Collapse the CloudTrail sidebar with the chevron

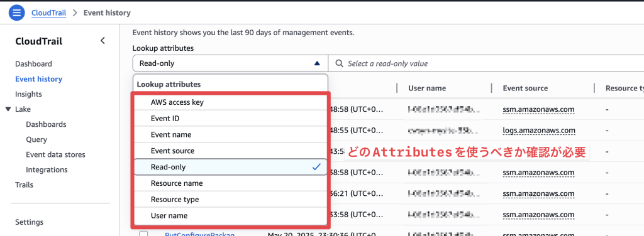(103, 41)
